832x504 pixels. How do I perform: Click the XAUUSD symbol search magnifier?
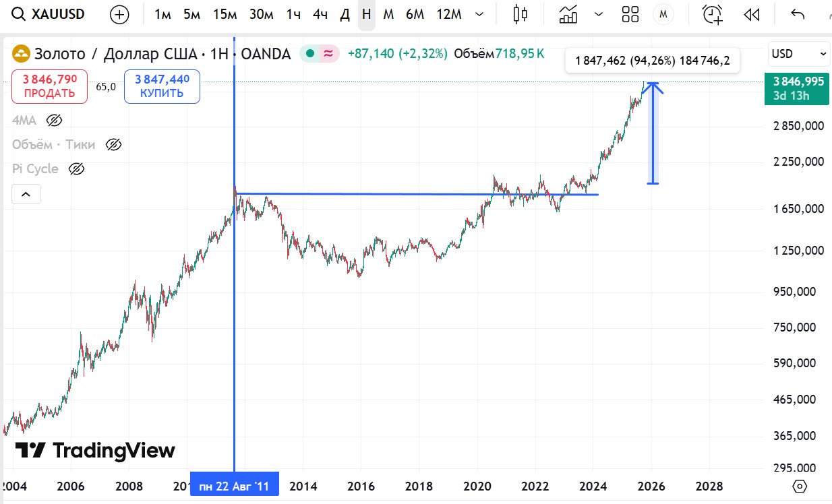20,14
